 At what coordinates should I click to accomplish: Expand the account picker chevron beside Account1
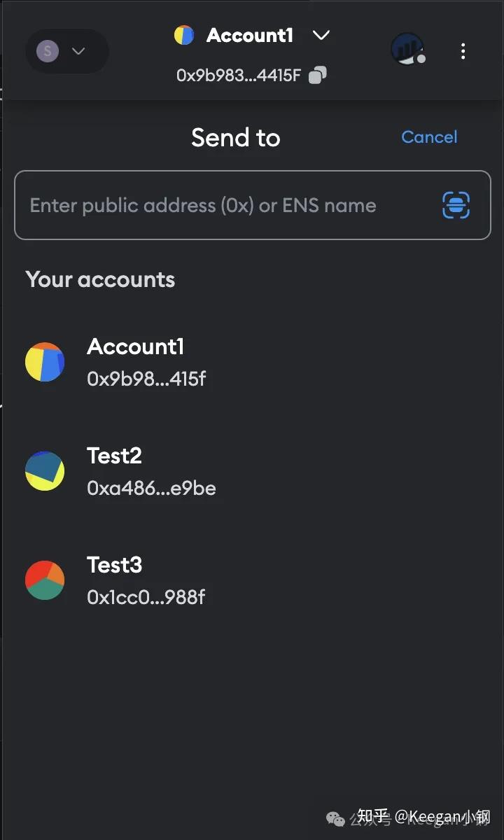click(x=321, y=35)
